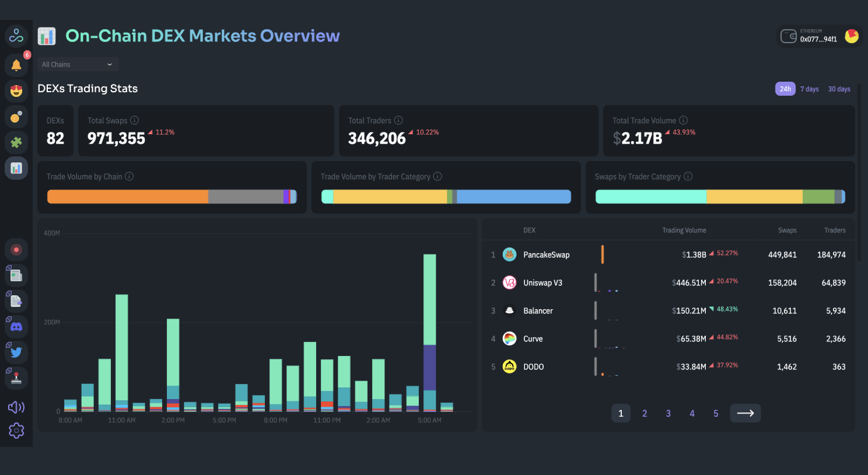Switch to 7 days time range
This screenshot has height=475, width=868.
tap(809, 89)
